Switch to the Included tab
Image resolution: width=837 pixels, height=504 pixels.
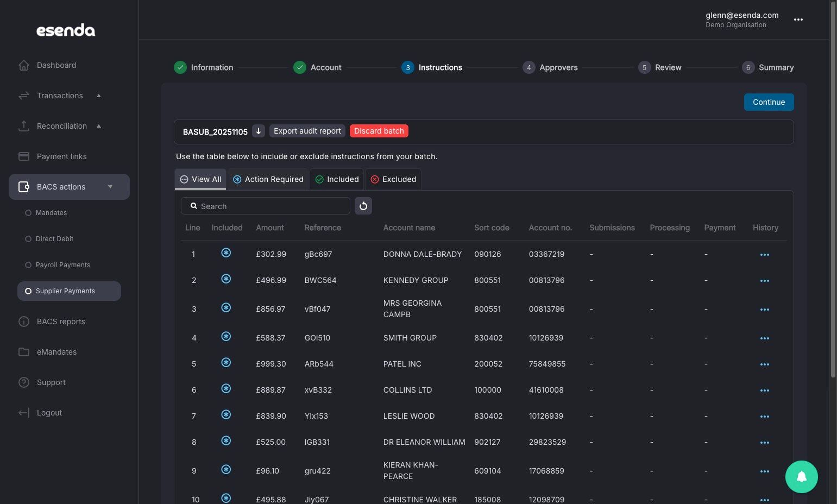click(x=337, y=179)
